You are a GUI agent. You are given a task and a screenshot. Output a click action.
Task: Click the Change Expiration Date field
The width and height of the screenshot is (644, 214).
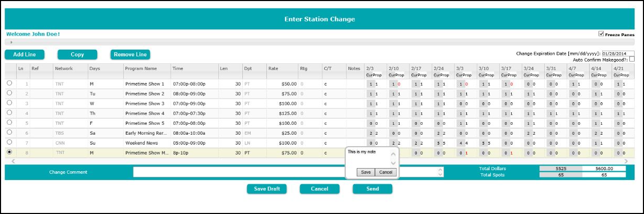click(x=618, y=53)
